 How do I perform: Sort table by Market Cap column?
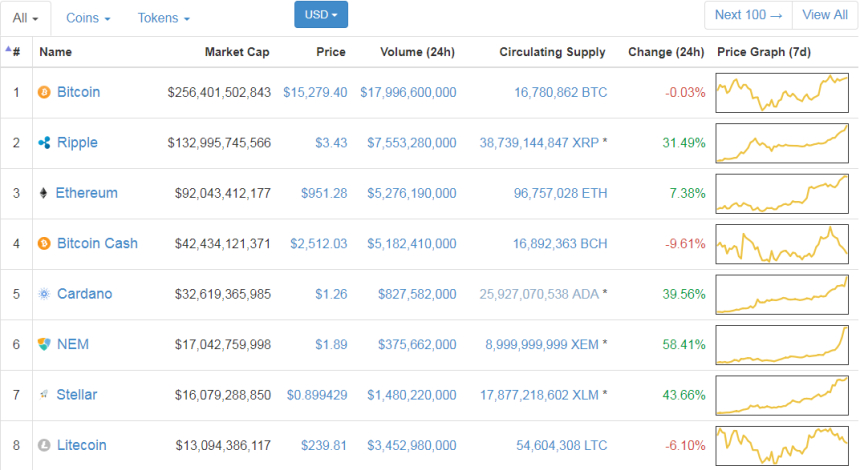237,52
